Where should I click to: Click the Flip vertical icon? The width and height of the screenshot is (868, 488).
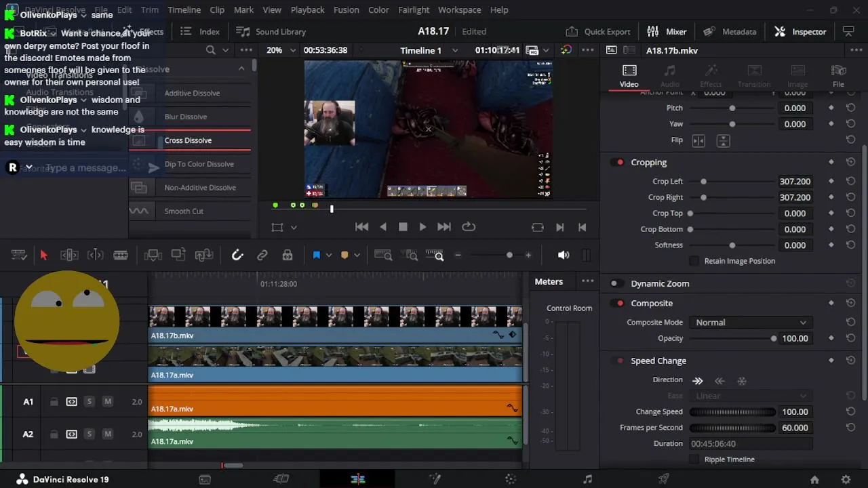pyautogui.click(x=723, y=140)
